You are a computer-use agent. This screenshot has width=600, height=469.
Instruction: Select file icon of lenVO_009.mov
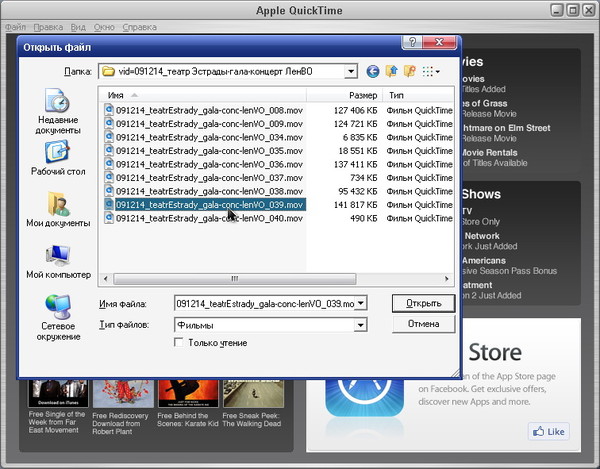coord(109,124)
